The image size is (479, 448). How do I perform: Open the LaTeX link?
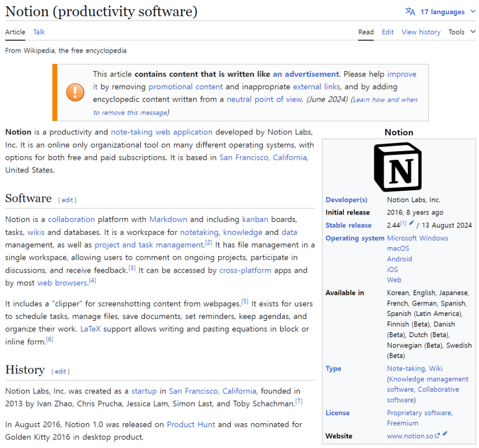[x=90, y=329]
